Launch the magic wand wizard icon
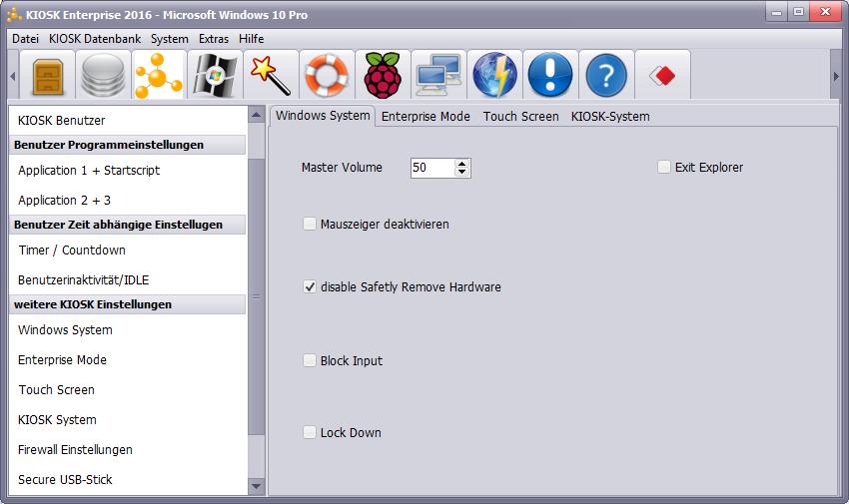 point(271,75)
